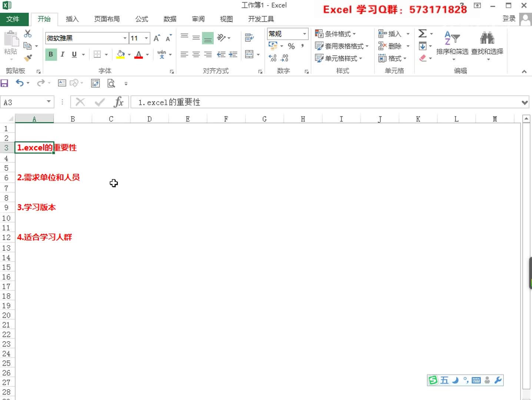Click the Save icon in quick access toolbar

point(4,83)
